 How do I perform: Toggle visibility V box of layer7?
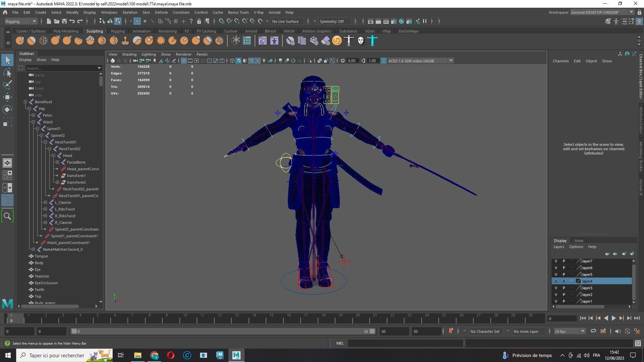click(x=556, y=261)
